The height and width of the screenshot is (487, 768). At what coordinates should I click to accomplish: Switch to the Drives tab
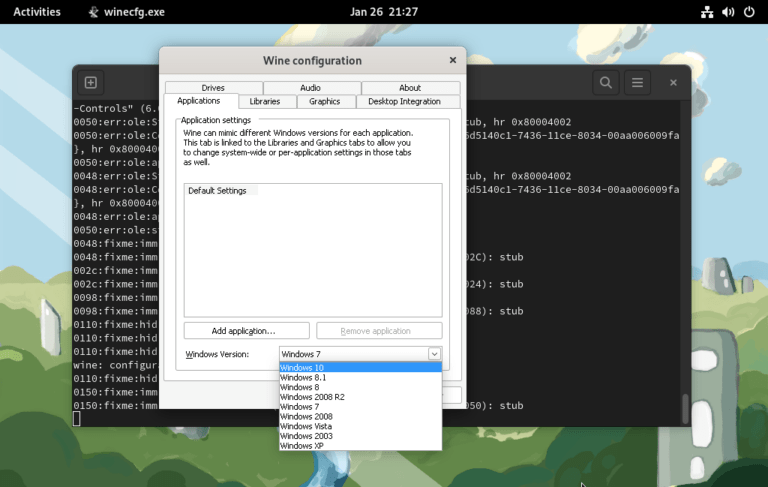212,88
